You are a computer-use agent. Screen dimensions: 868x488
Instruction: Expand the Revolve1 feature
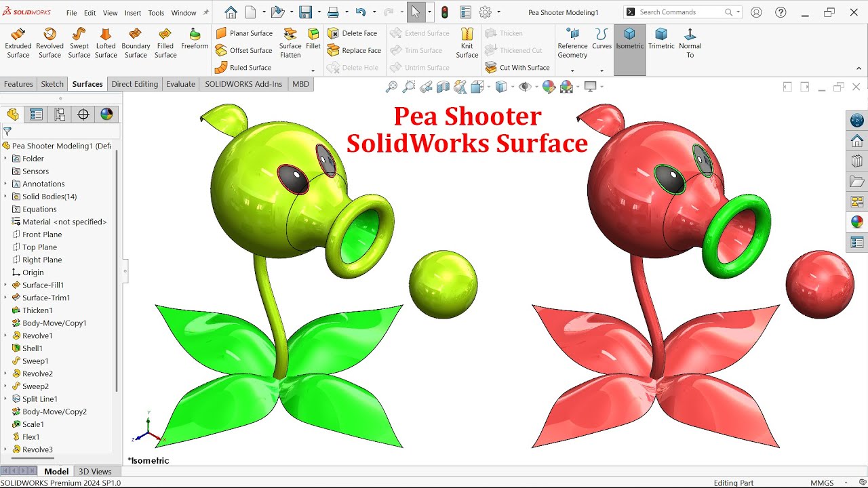(5, 335)
